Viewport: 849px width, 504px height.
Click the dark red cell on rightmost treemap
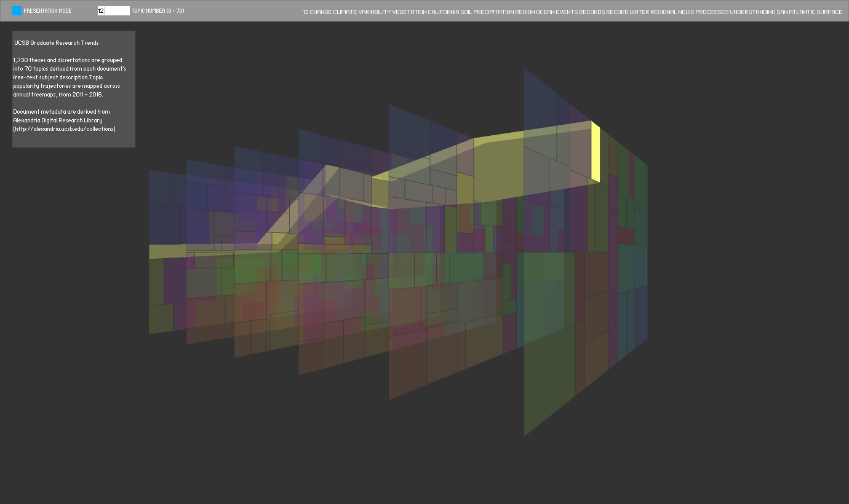coord(626,235)
